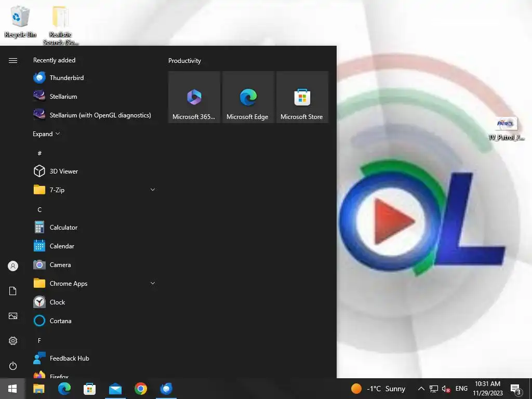The image size is (532, 399).
Task: Open the weather widget showing -1°C Sunny
Action: click(378, 389)
